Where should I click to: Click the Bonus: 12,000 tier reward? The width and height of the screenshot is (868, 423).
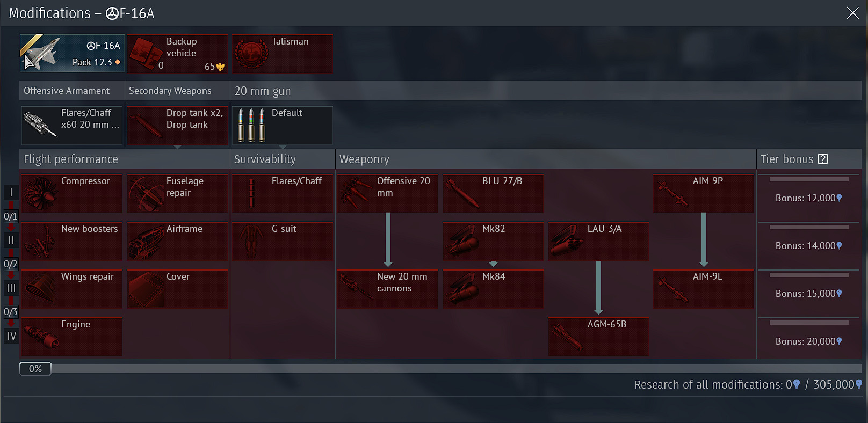[x=808, y=198]
